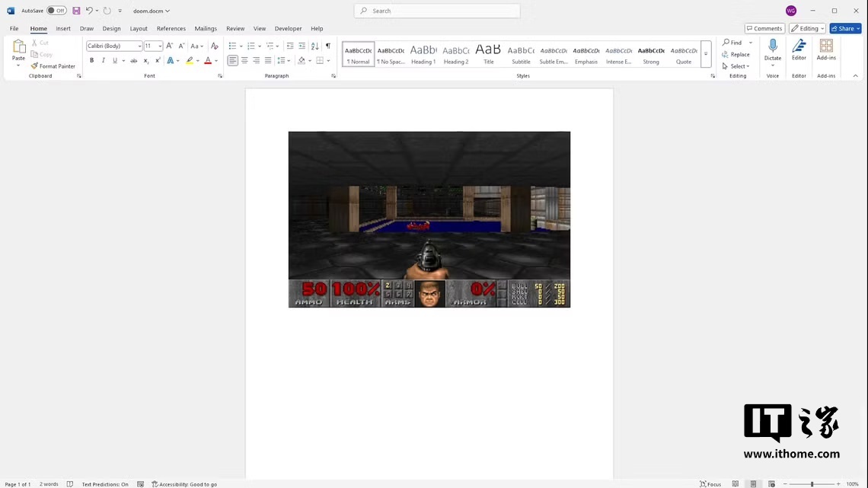
Task: Align text to the right
Action: pos(257,60)
